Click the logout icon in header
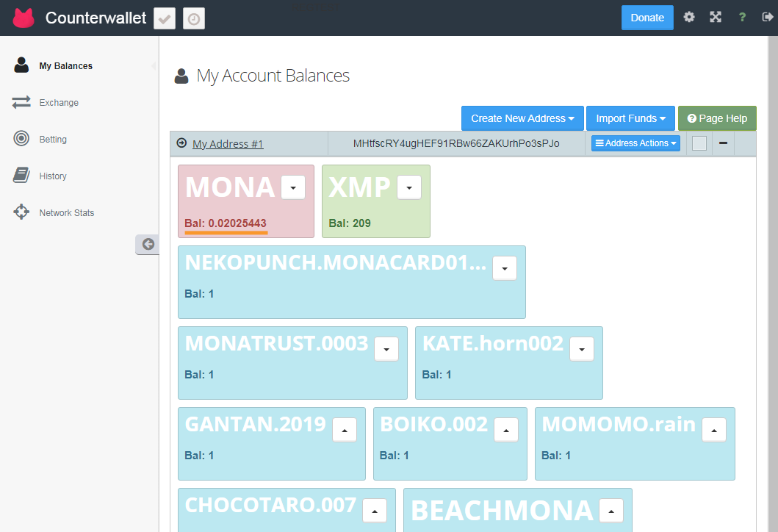The height and width of the screenshot is (532, 778). coord(768,18)
